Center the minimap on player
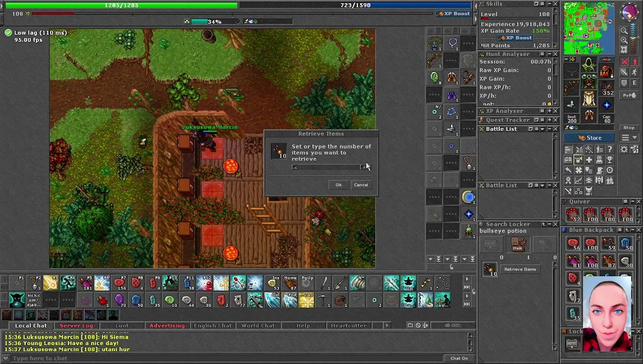This screenshot has height=364, width=643. (624, 49)
